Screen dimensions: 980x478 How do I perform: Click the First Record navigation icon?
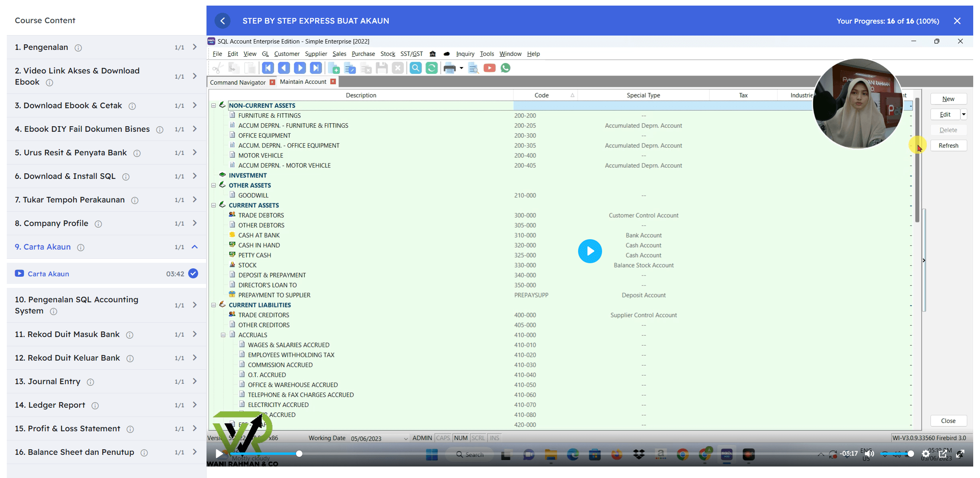(268, 68)
